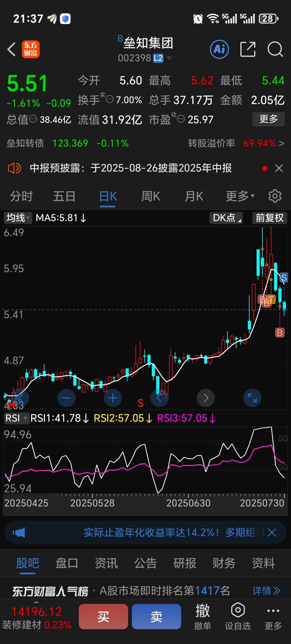Open the 东方财富 home logo
The width and height of the screenshot is (291, 644).
tap(31, 49)
